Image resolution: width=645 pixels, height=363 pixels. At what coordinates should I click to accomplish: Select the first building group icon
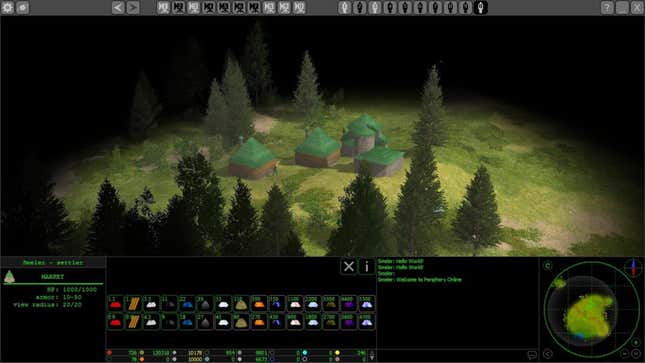(163, 7)
